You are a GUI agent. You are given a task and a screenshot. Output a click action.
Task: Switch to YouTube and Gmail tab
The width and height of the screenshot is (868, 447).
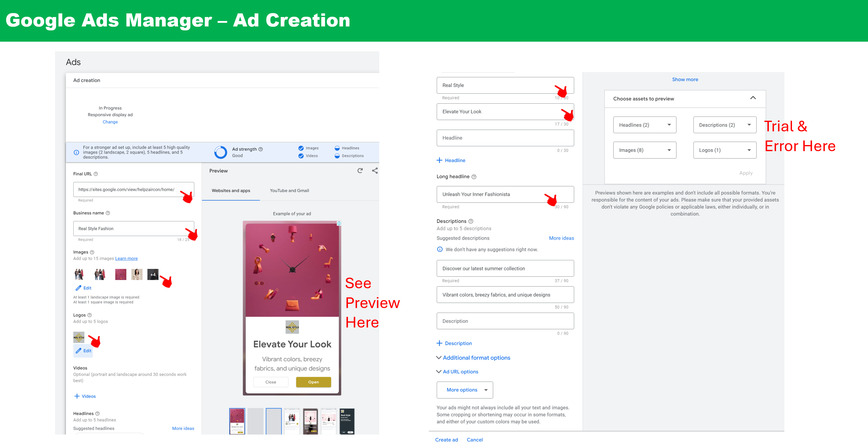(x=289, y=191)
